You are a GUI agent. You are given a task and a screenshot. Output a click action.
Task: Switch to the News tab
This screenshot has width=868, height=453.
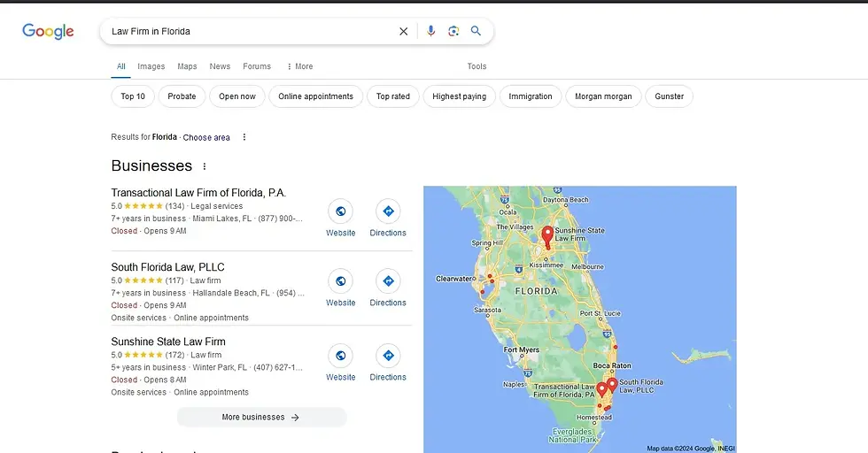click(x=220, y=66)
